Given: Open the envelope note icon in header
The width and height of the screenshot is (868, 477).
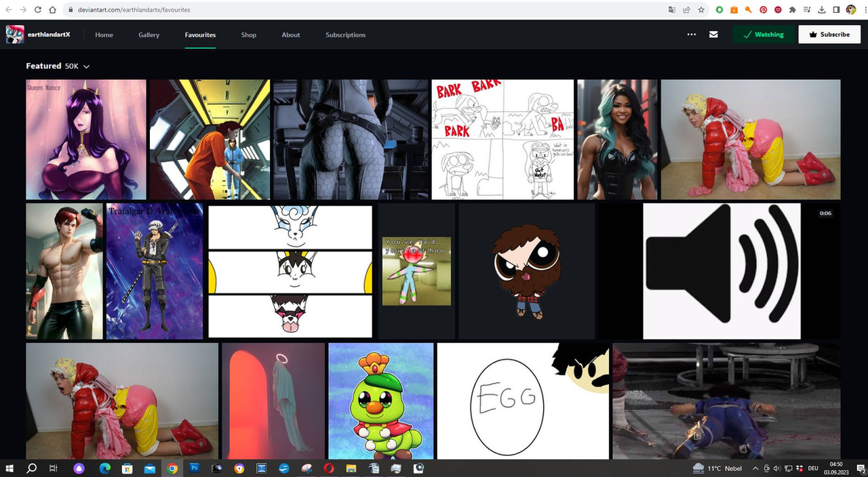Looking at the screenshot, I should coord(713,35).
